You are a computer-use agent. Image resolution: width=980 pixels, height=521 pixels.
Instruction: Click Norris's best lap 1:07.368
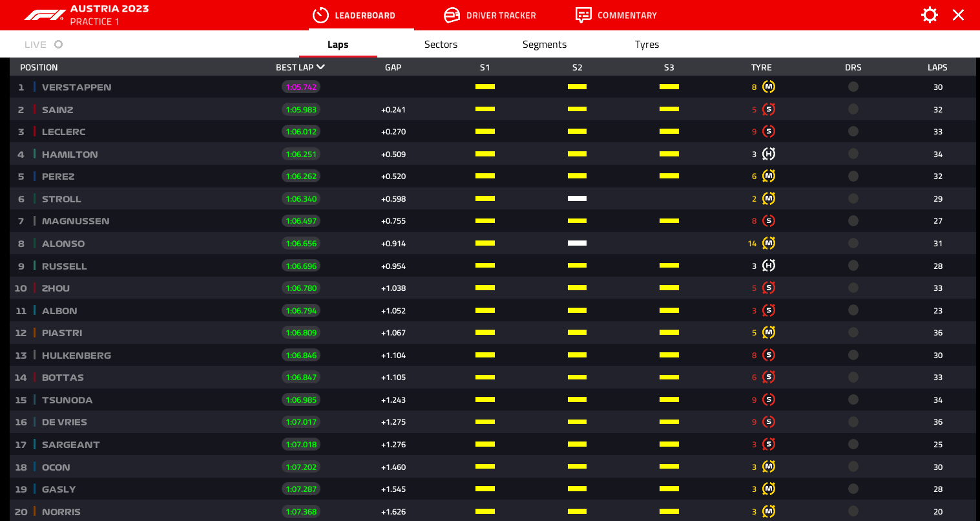pos(301,511)
